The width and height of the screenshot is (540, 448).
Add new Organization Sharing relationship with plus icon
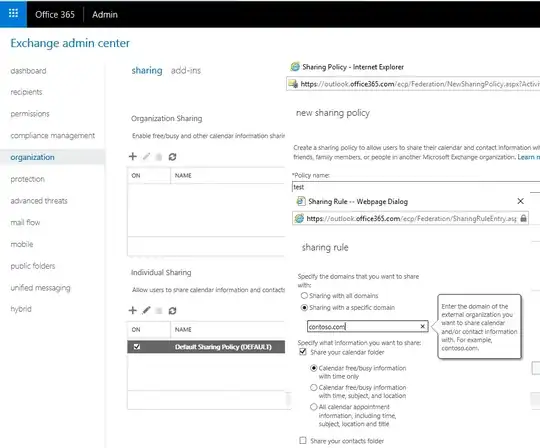click(133, 157)
